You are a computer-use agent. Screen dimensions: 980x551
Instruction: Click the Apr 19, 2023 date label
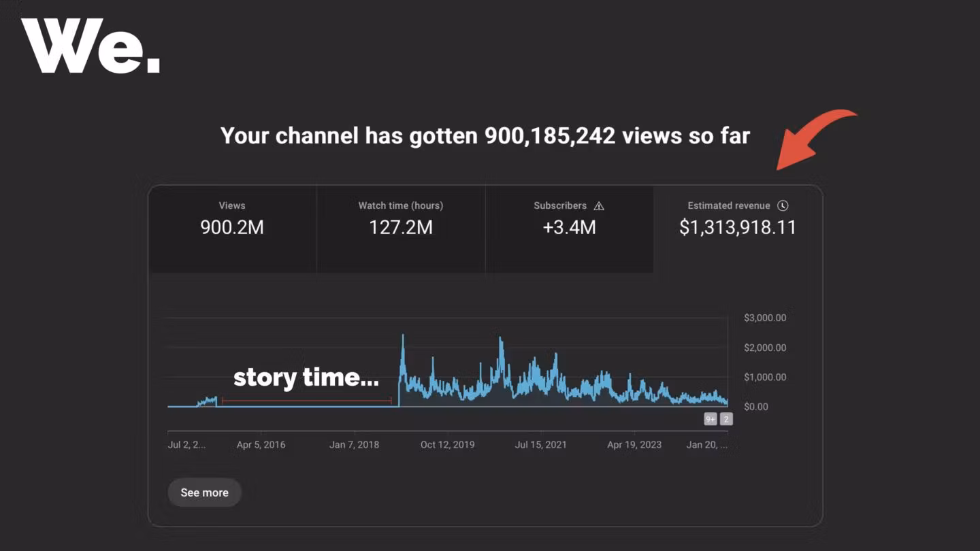click(x=634, y=445)
